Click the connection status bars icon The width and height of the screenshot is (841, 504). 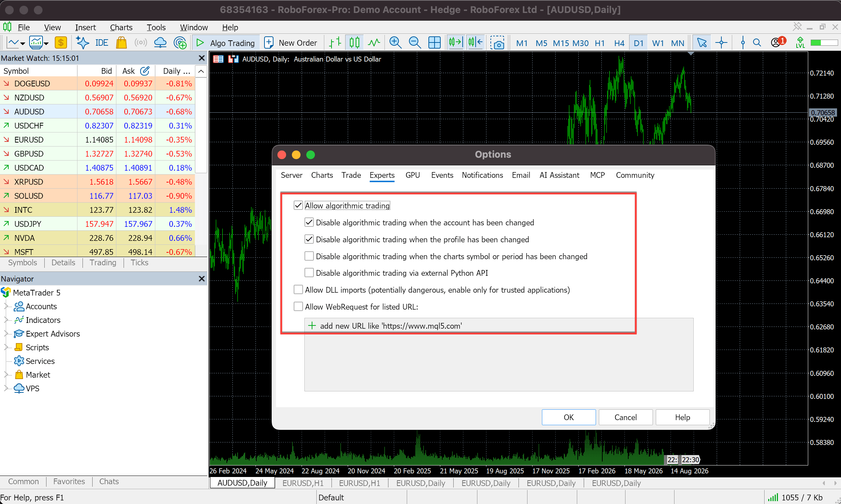tap(773, 498)
